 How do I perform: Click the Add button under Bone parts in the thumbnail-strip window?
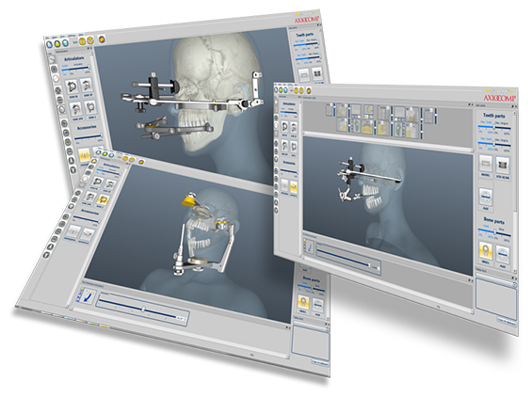point(503,256)
